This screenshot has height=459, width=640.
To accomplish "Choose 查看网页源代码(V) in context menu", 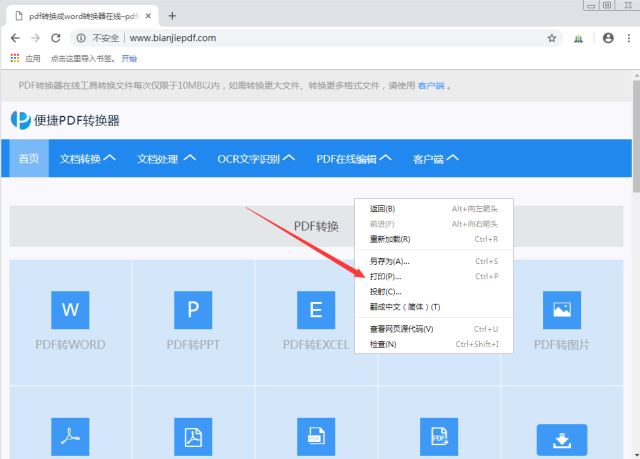I will pyautogui.click(x=434, y=329).
